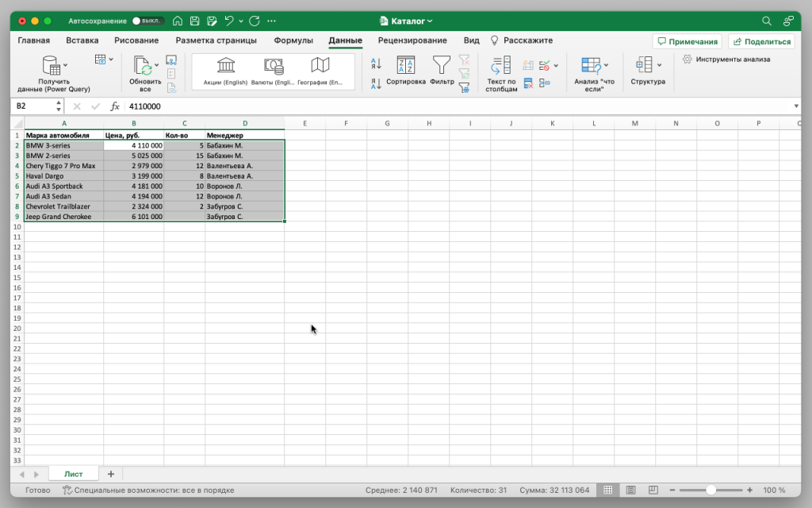812x508 pixels.
Task: Click the Undo arrow icon
Action: (x=229, y=21)
